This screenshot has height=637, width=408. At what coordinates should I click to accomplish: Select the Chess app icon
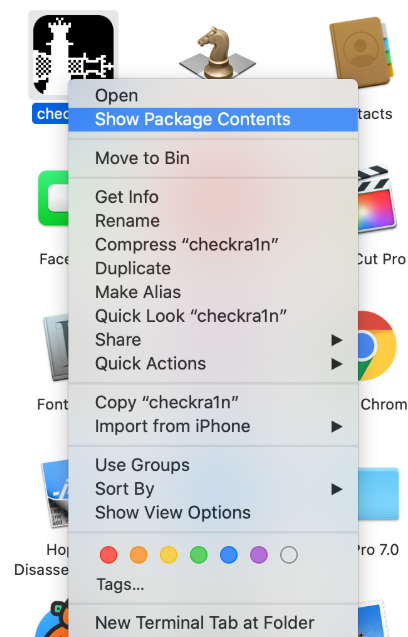pos(217,53)
